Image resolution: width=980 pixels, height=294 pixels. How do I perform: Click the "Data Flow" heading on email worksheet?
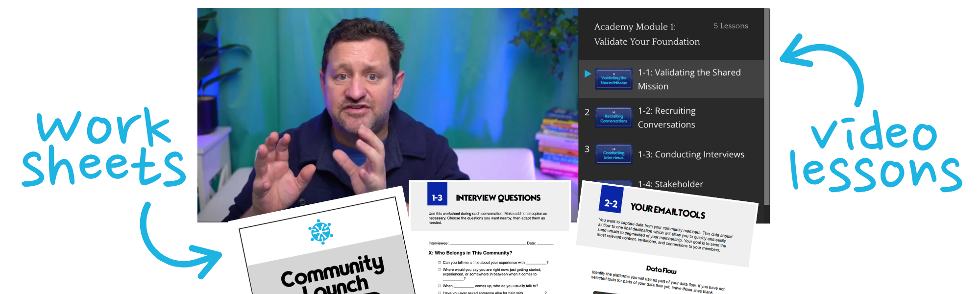(661, 269)
